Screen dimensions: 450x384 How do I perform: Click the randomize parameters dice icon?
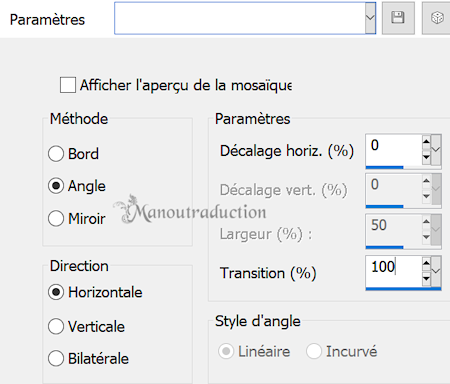(436, 18)
